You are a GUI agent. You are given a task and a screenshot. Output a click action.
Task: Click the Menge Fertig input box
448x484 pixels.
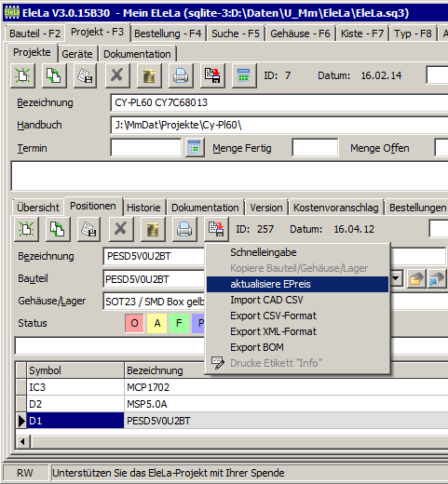point(315,148)
